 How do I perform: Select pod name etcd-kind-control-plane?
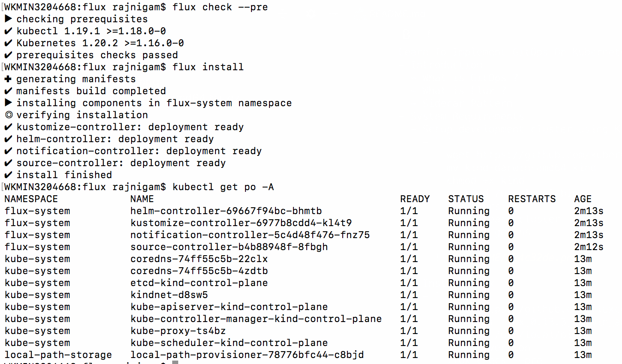coord(199,283)
